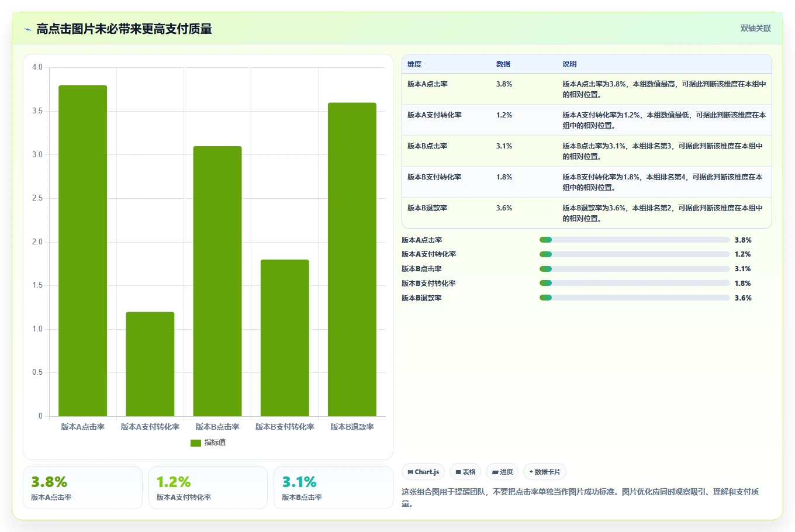Click the 数据 column header

(503, 64)
